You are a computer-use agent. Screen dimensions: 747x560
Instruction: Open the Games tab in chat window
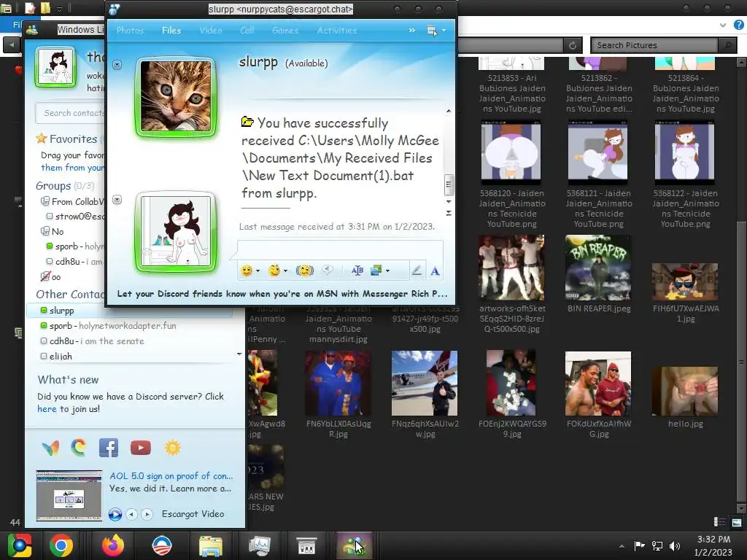[285, 31]
